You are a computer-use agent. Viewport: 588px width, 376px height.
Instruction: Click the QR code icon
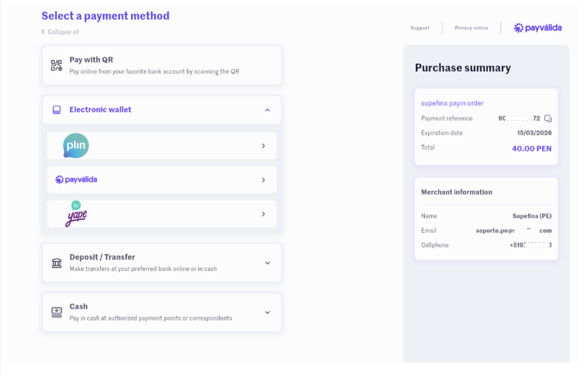coord(56,65)
